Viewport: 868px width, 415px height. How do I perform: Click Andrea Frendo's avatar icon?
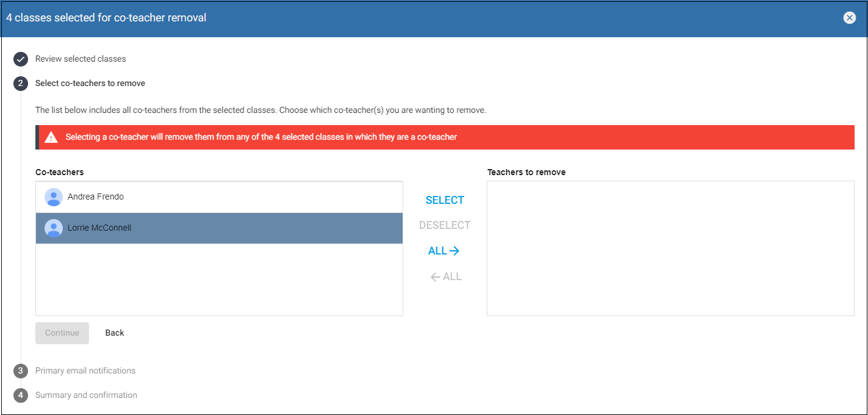point(54,197)
